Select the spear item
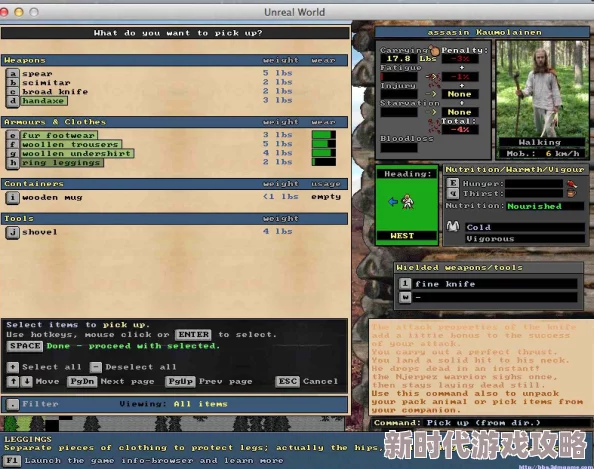This screenshot has width=594, height=469. [37, 73]
